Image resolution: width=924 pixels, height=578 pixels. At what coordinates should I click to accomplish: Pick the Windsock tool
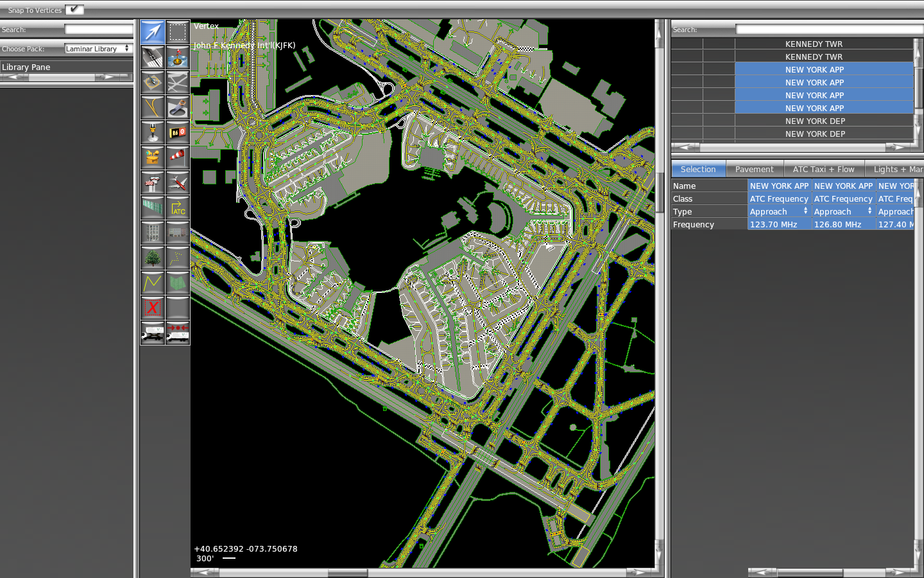(x=178, y=157)
